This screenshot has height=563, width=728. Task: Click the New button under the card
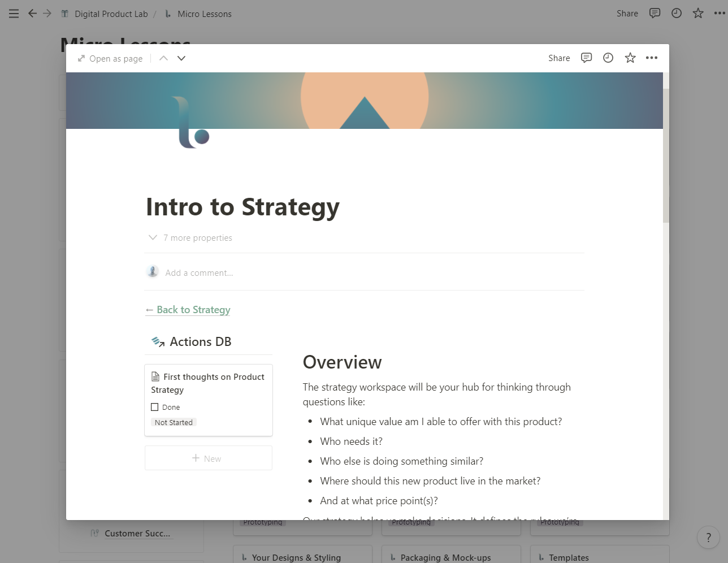pyautogui.click(x=208, y=458)
